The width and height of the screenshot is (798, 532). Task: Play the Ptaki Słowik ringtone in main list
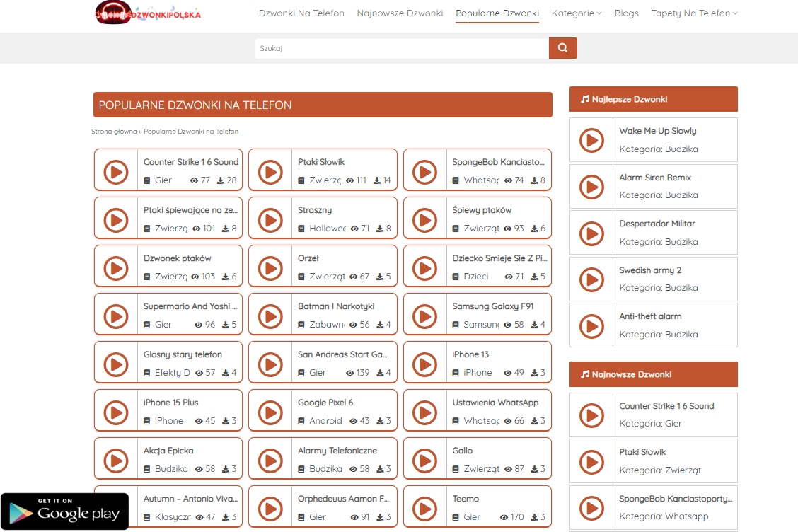[270, 172]
